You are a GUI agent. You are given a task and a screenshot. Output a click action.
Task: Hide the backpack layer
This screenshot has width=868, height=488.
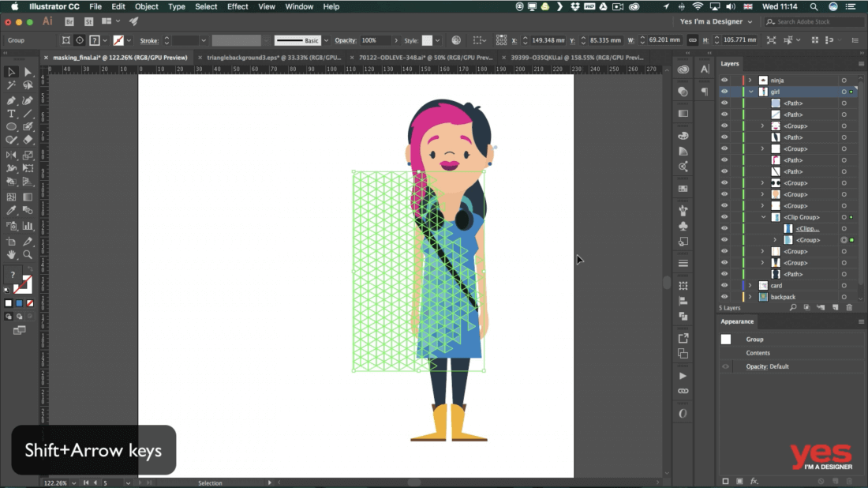coord(724,297)
